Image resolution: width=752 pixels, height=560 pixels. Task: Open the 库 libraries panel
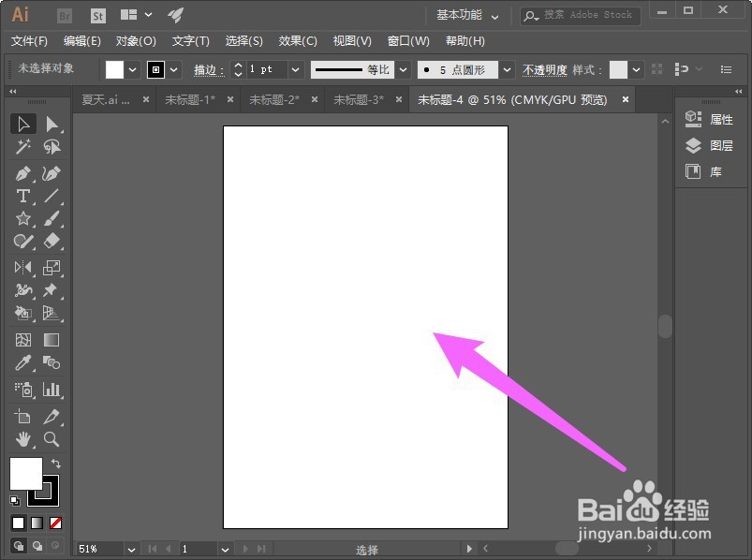(704, 171)
